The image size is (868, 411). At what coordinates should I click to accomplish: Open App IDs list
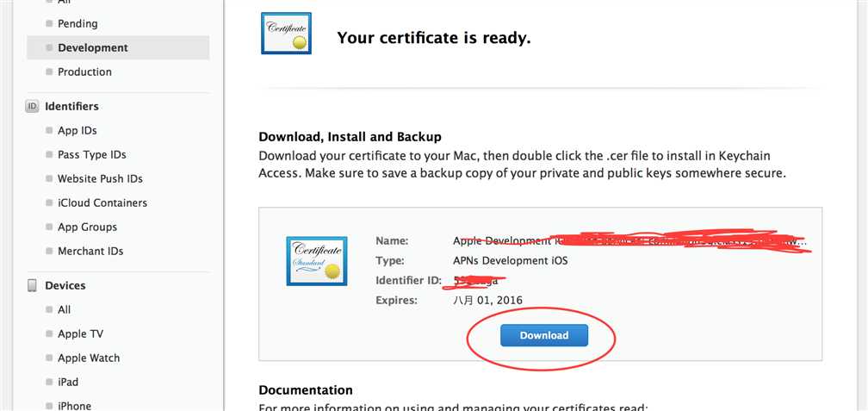(77, 131)
